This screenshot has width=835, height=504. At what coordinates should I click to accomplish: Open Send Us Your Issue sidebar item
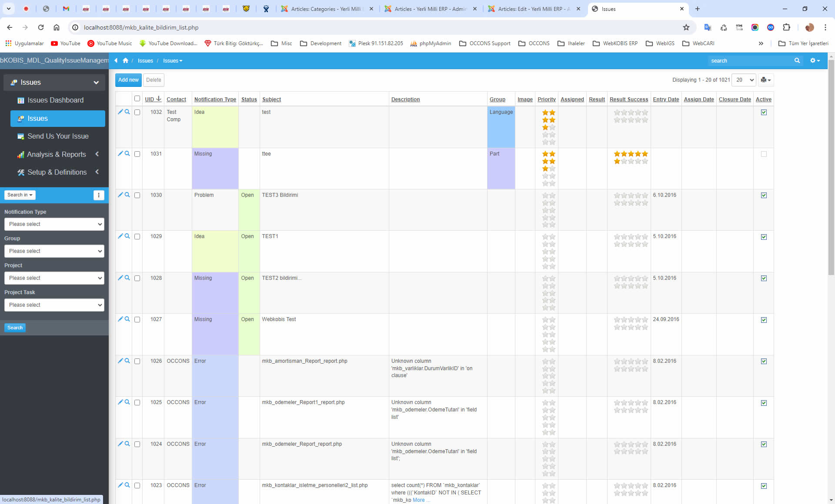click(58, 136)
